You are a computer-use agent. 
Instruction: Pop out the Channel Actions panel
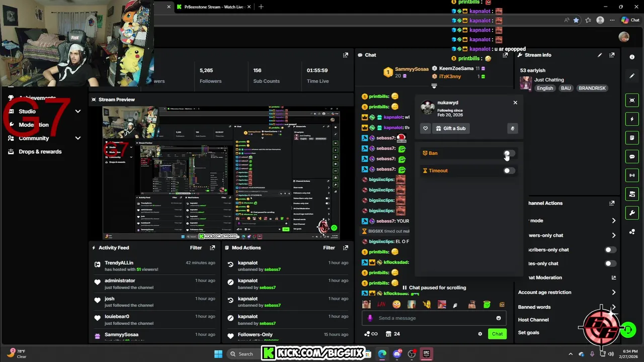pyautogui.click(x=612, y=203)
